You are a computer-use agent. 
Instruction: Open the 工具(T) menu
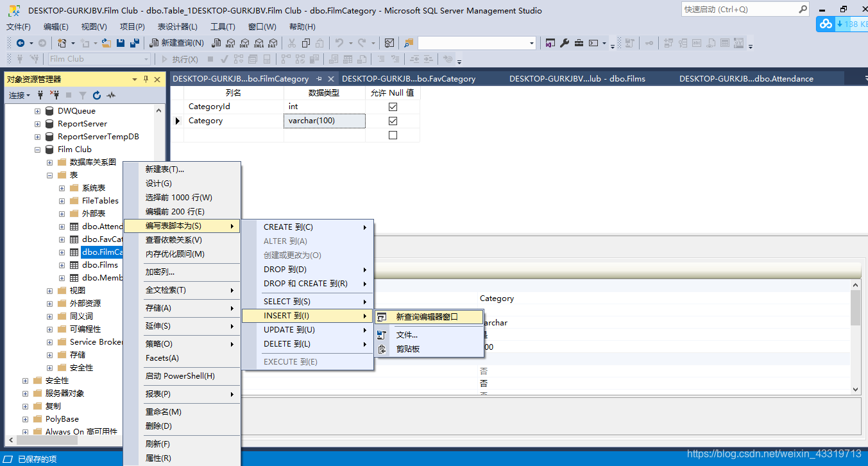coord(223,26)
